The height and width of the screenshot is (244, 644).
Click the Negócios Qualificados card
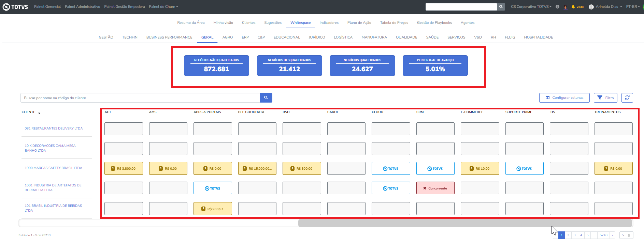[362, 66]
